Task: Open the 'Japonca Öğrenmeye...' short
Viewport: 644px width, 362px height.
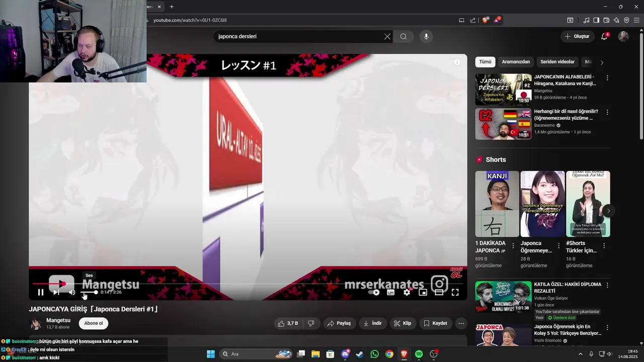Action: coord(542,204)
